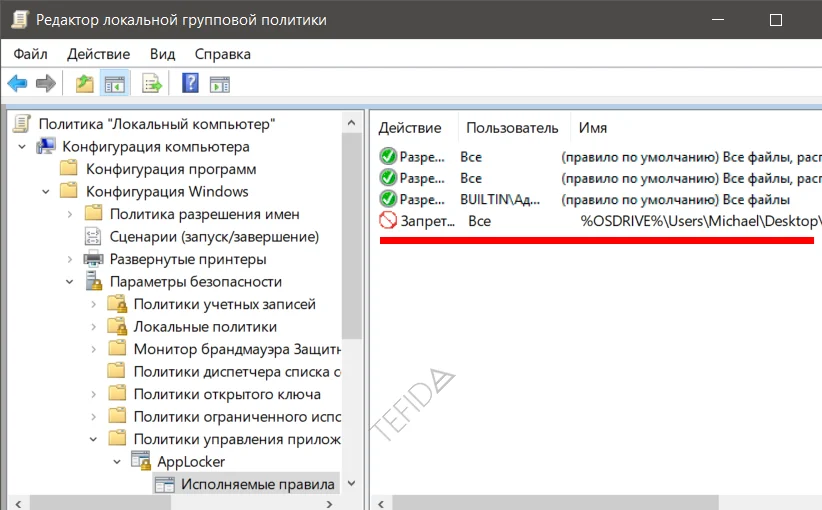
Task: Sort by the Имя column header
Action: tap(593, 127)
